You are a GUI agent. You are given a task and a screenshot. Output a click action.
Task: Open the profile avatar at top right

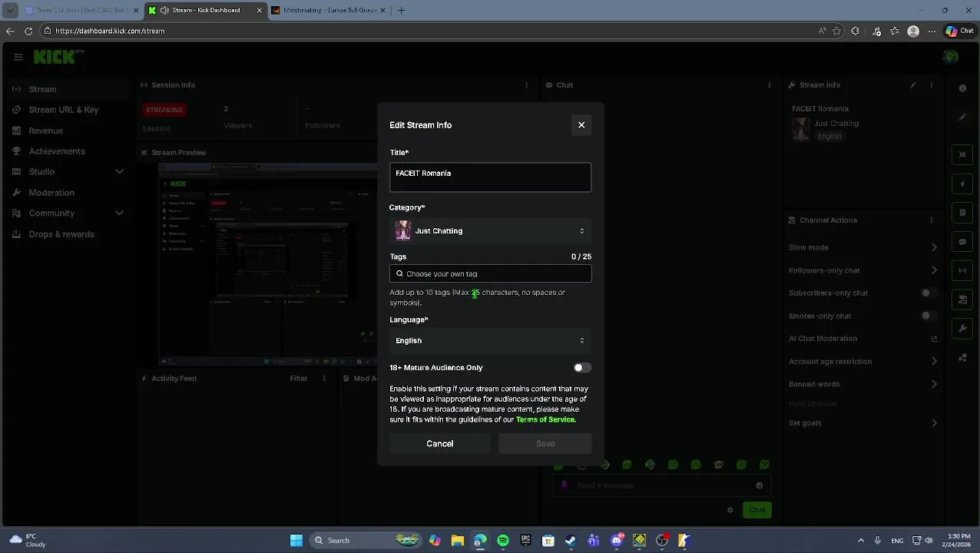point(951,57)
